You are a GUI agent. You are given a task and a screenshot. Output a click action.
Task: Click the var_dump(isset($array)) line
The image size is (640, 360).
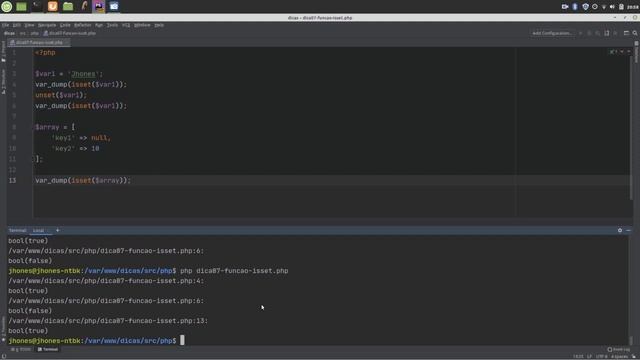coord(83,180)
